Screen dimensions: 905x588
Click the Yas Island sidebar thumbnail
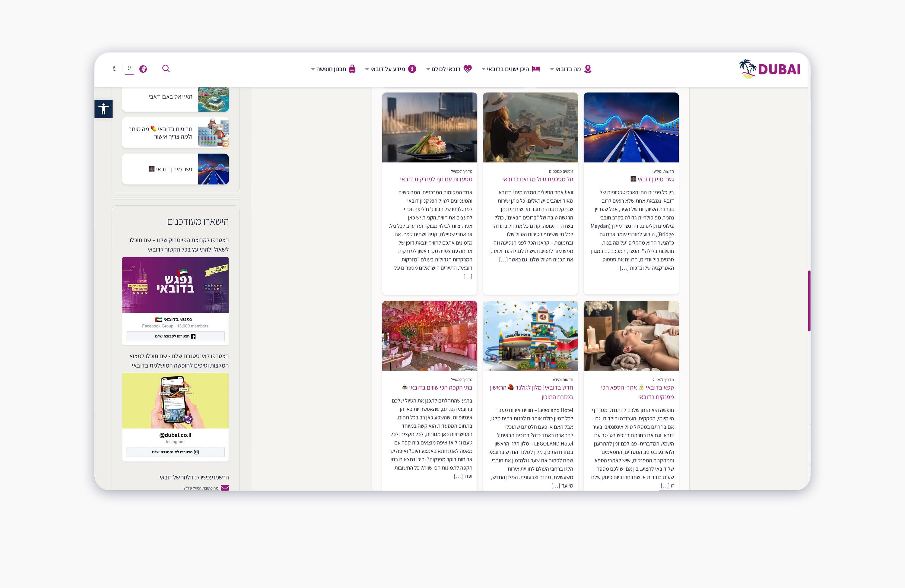tap(213, 99)
